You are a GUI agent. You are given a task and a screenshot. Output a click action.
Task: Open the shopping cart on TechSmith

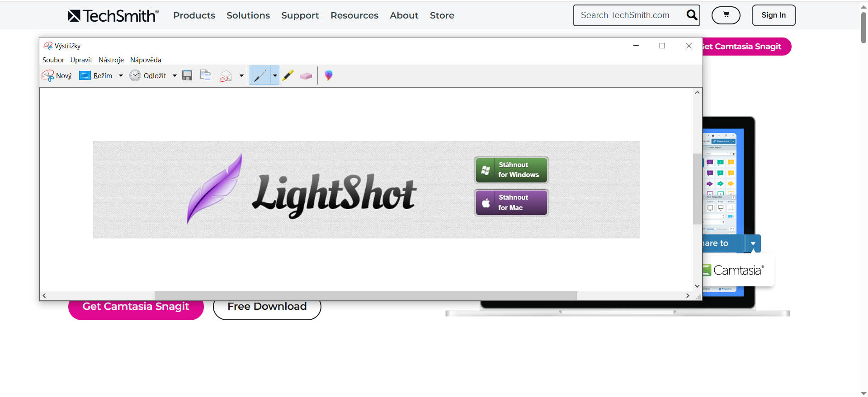(x=726, y=15)
